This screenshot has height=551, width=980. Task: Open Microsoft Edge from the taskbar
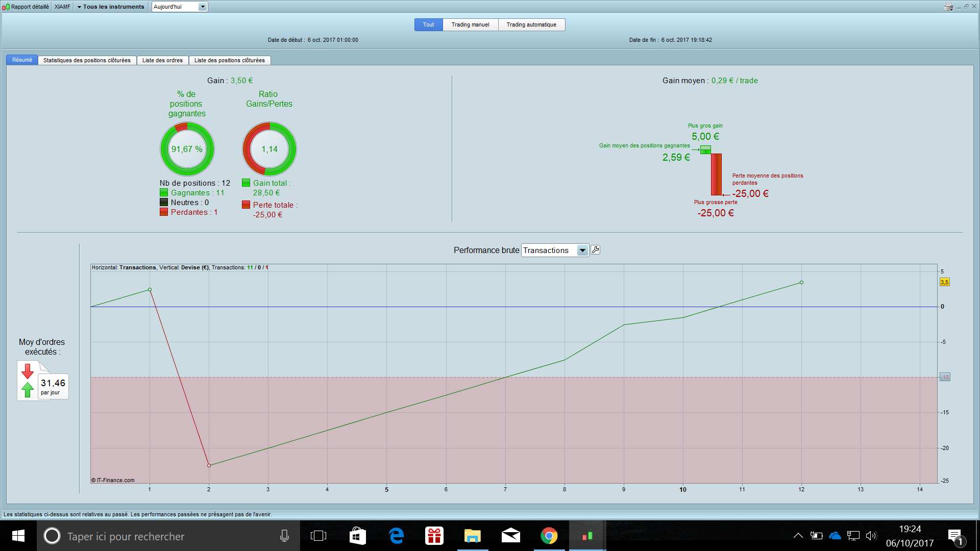(396, 536)
